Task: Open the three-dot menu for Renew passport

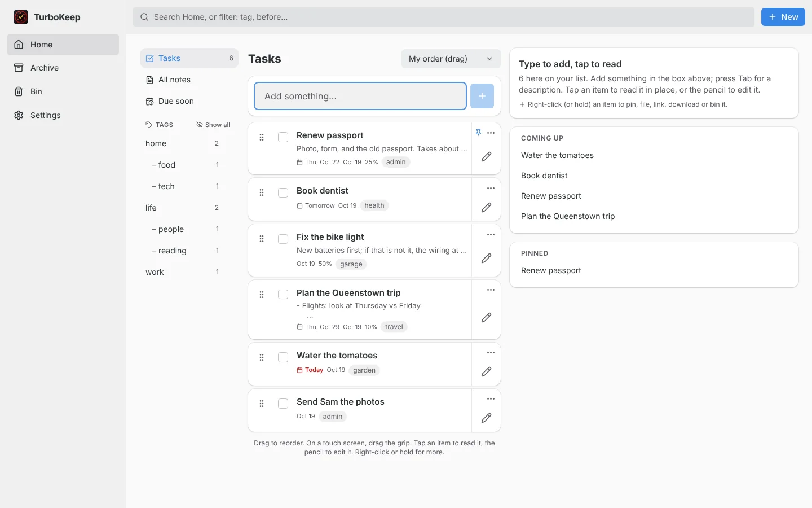Action: [x=491, y=133]
